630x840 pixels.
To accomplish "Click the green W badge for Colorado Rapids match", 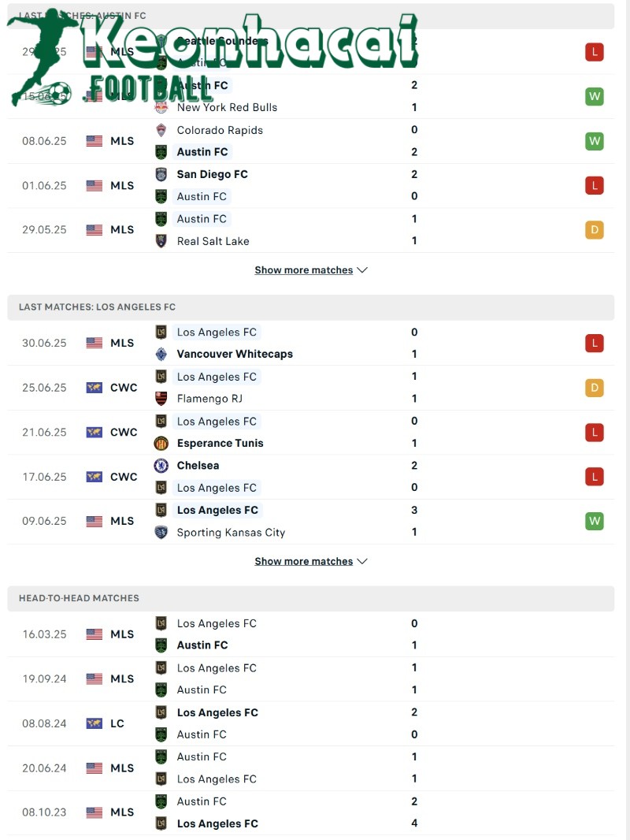I will click(594, 141).
